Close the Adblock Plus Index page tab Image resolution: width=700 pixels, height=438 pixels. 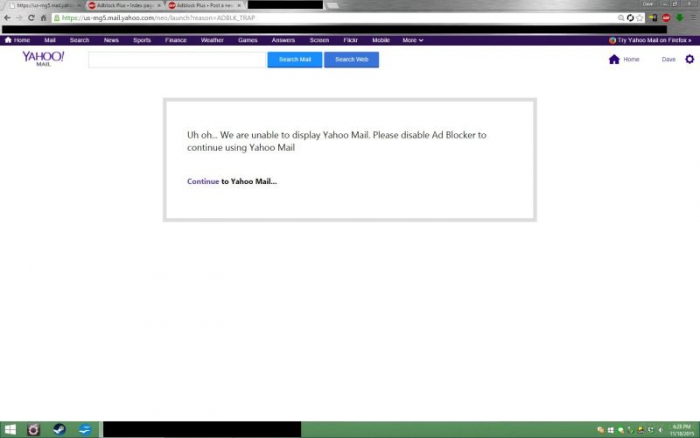[159, 5]
